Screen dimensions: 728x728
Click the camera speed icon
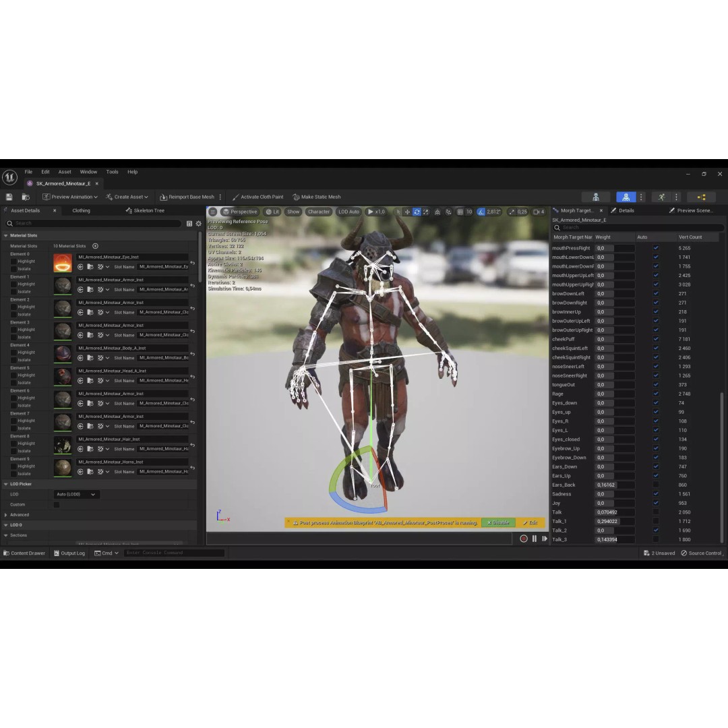[537, 212]
